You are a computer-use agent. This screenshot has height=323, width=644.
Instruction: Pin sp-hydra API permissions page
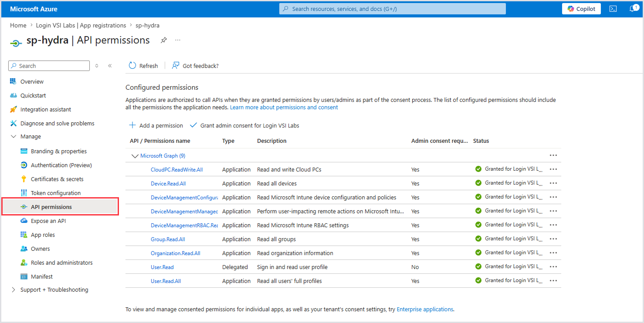click(x=163, y=40)
